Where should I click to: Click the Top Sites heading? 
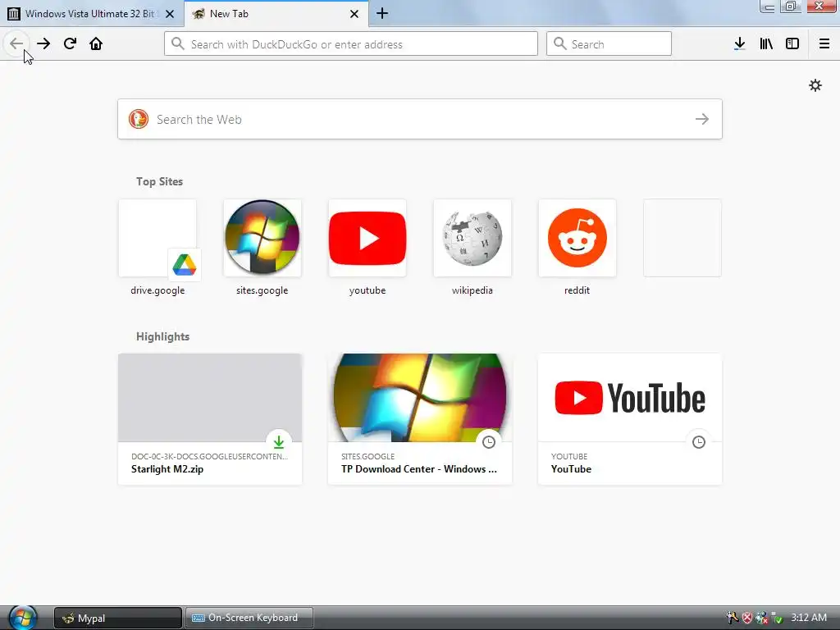point(159,181)
